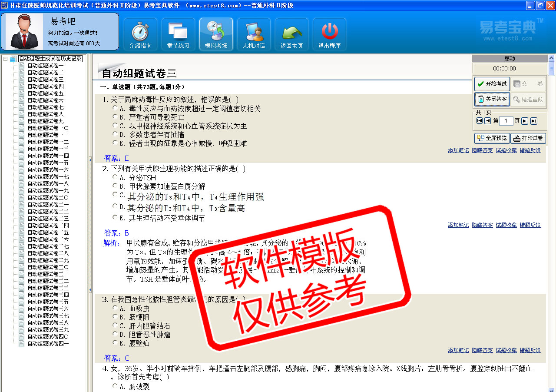This screenshot has height=392, width=556.
Task: Click 添加笔记 link under question 1
Action: (x=458, y=150)
